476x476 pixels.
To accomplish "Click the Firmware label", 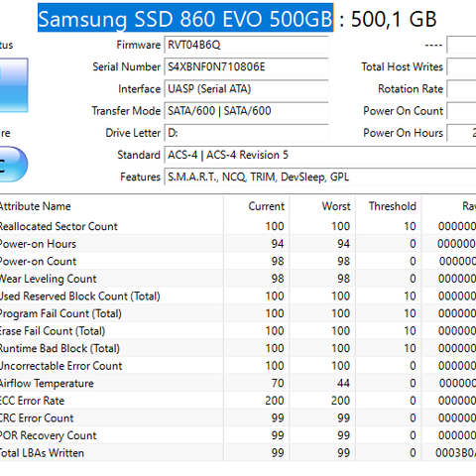I will pyautogui.click(x=138, y=45).
